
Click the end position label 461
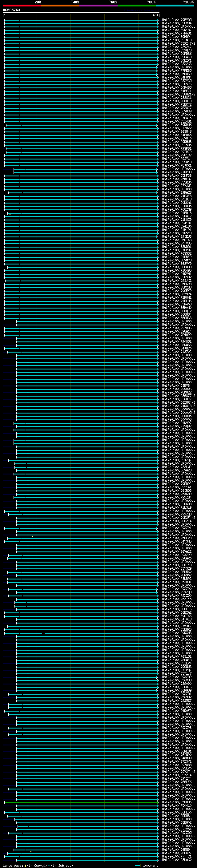pyautogui.click(x=155, y=15)
